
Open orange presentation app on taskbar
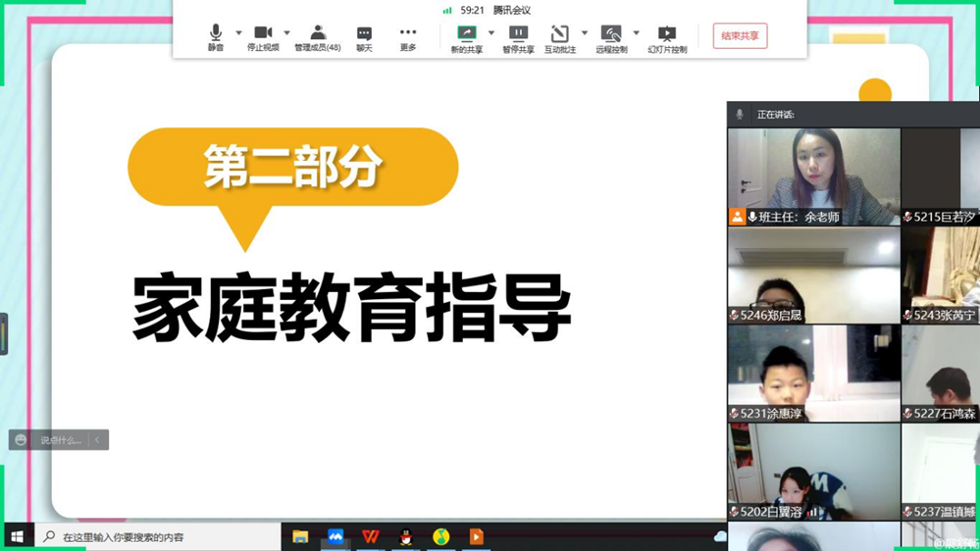[x=476, y=536]
